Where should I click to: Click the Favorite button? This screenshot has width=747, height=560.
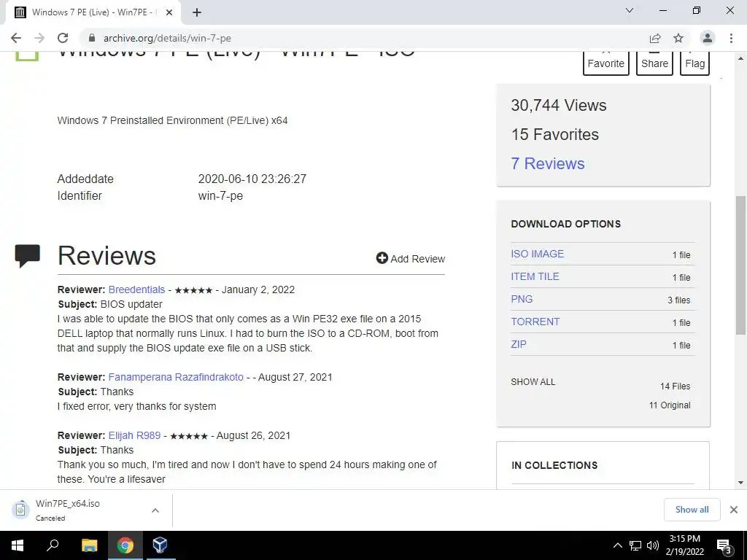pyautogui.click(x=606, y=63)
